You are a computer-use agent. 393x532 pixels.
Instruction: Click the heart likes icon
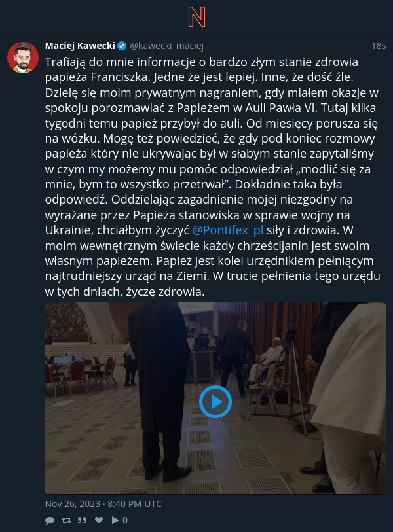99,520
